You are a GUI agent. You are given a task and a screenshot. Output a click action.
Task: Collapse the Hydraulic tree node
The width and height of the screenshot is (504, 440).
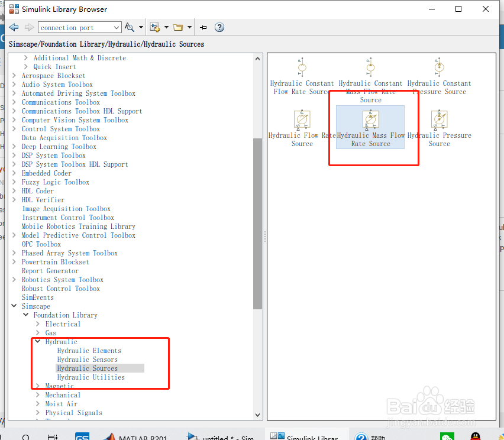click(x=38, y=342)
